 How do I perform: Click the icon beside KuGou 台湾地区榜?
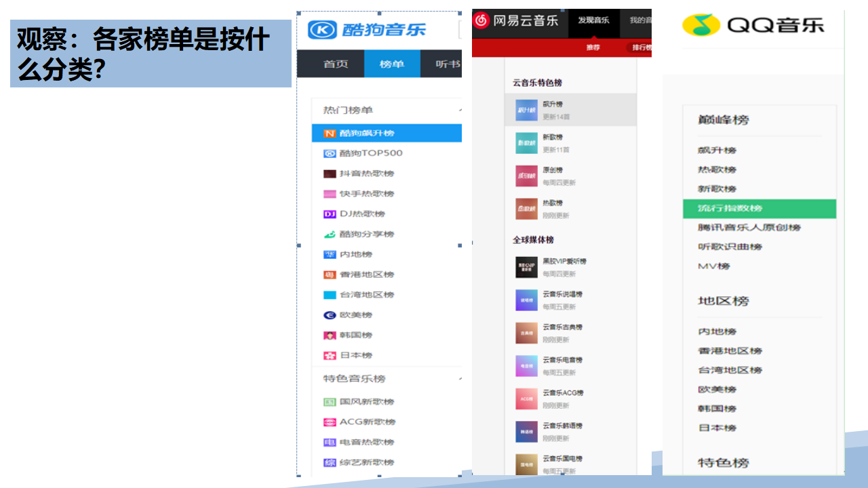tap(330, 295)
